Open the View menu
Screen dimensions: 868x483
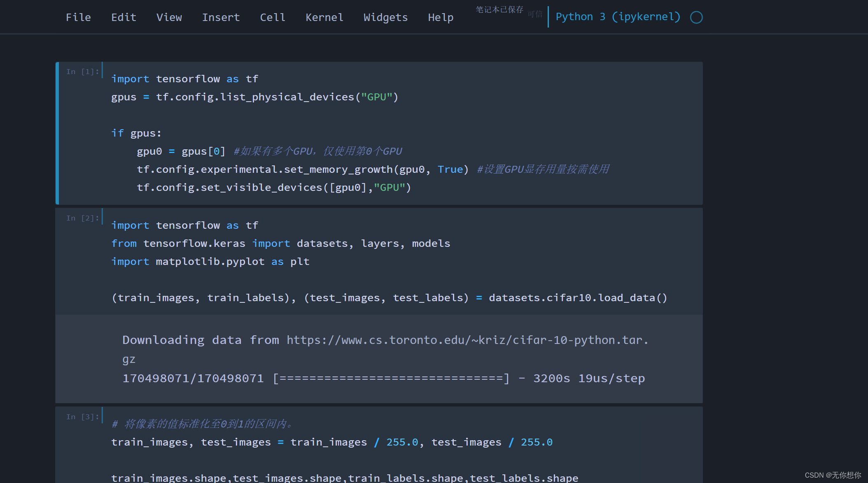(x=169, y=17)
